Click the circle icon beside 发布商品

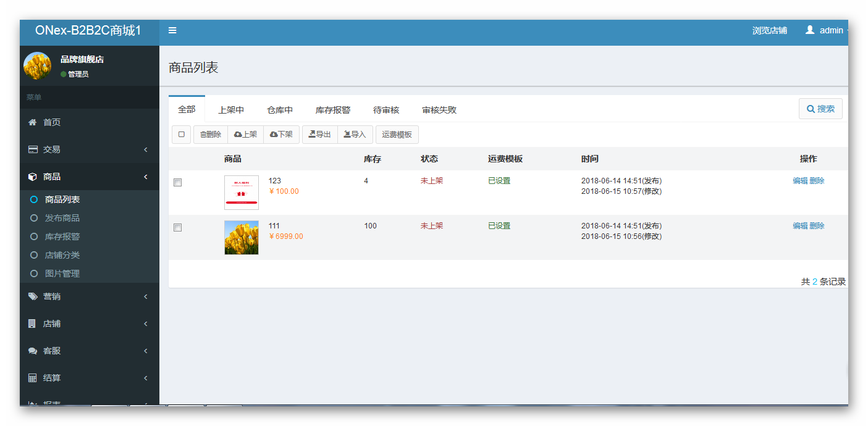click(34, 218)
